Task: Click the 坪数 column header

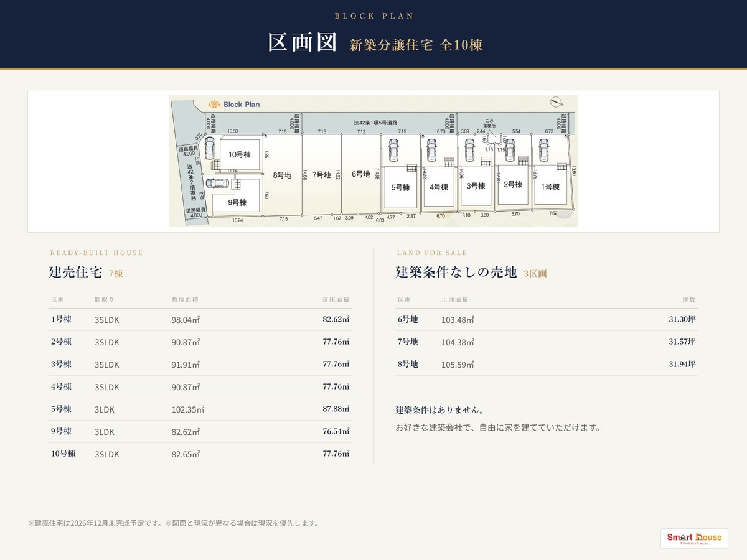Action: [x=689, y=299]
